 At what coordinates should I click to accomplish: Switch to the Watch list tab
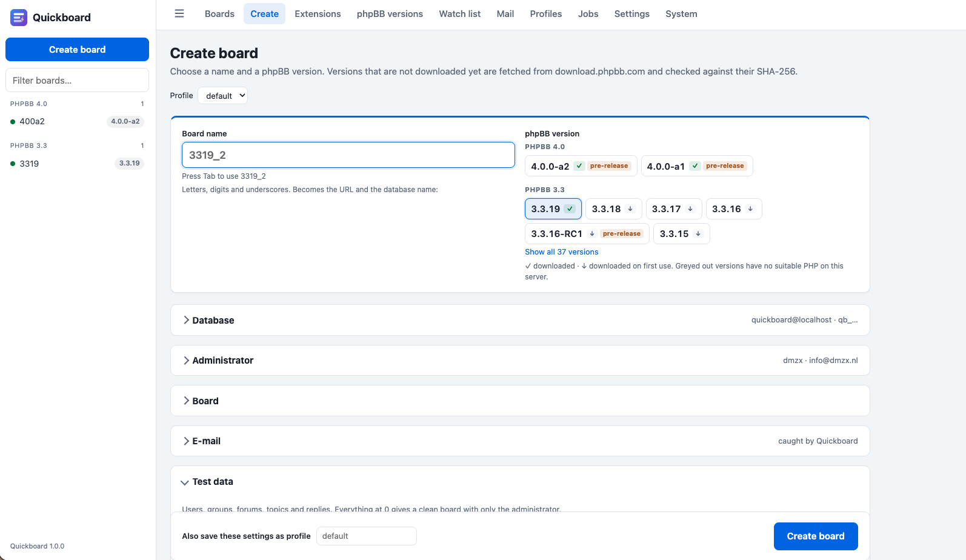click(460, 14)
